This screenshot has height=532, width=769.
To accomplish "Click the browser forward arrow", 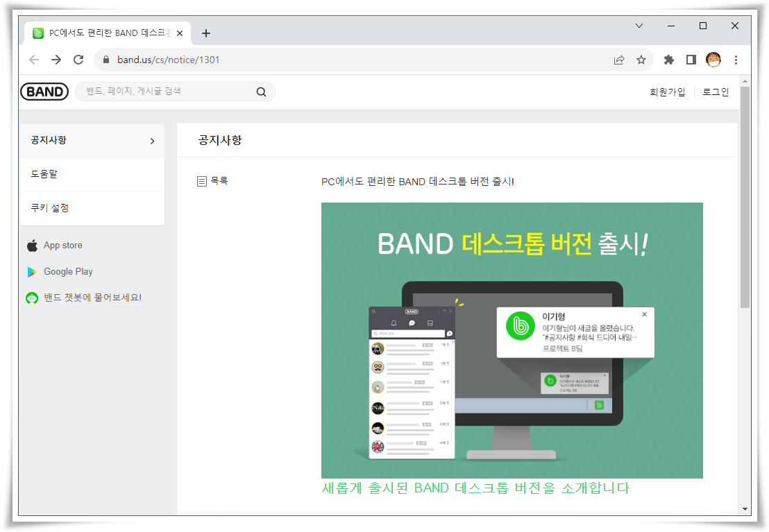I will pyautogui.click(x=56, y=60).
